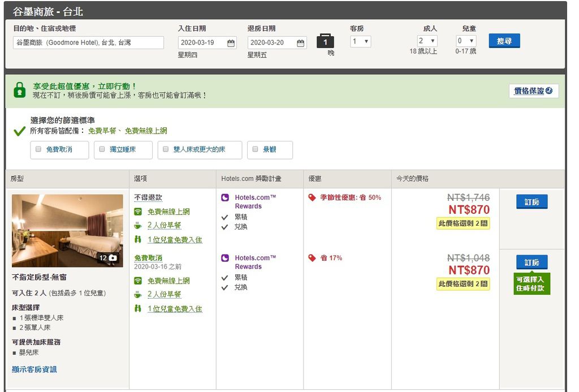This screenshot has width=579, height=392.
Task: Click 1 位兒童免費入住 link under 免費取消
Action: click(x=175, y=309)
